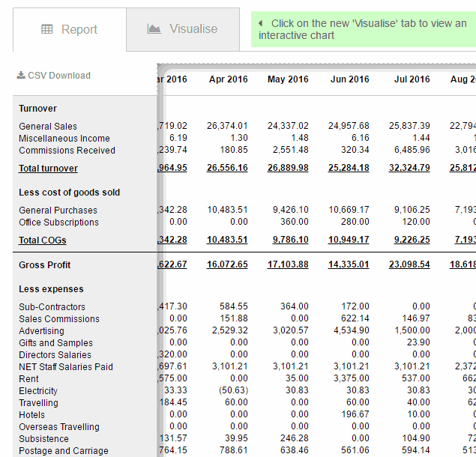Open May Total COGs 9,786.10
Viewport: 476px width, 457px height.
[x=291, y=240]
